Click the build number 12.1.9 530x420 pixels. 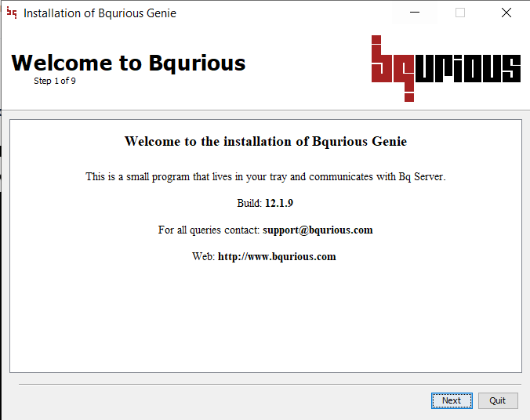point(279,203)
